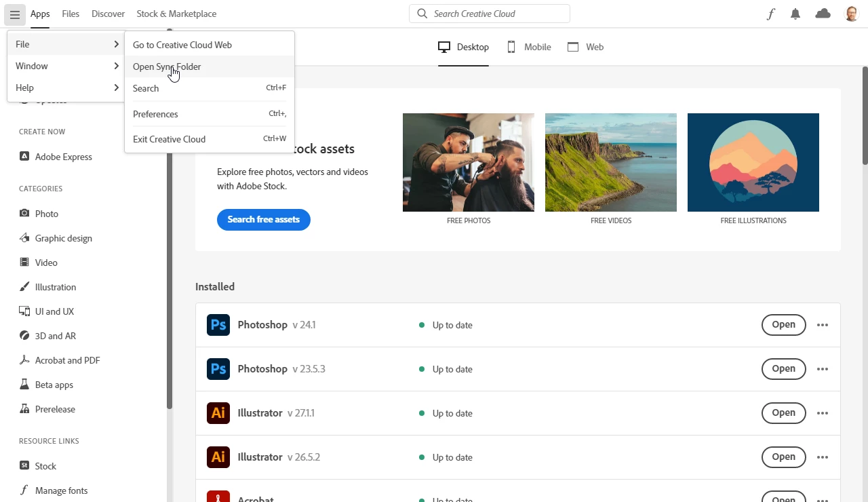Choose Open Sync Folder menu entry
868x502 pixels.
(x=210, y=66)
